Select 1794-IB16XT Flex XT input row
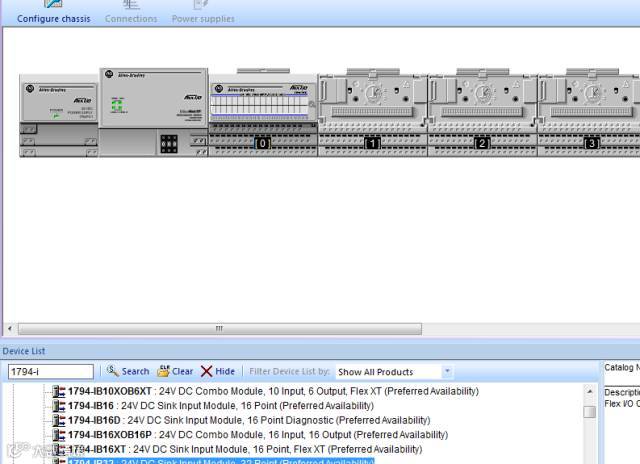The height and width of the screenshot is (464, 640). 245,449
